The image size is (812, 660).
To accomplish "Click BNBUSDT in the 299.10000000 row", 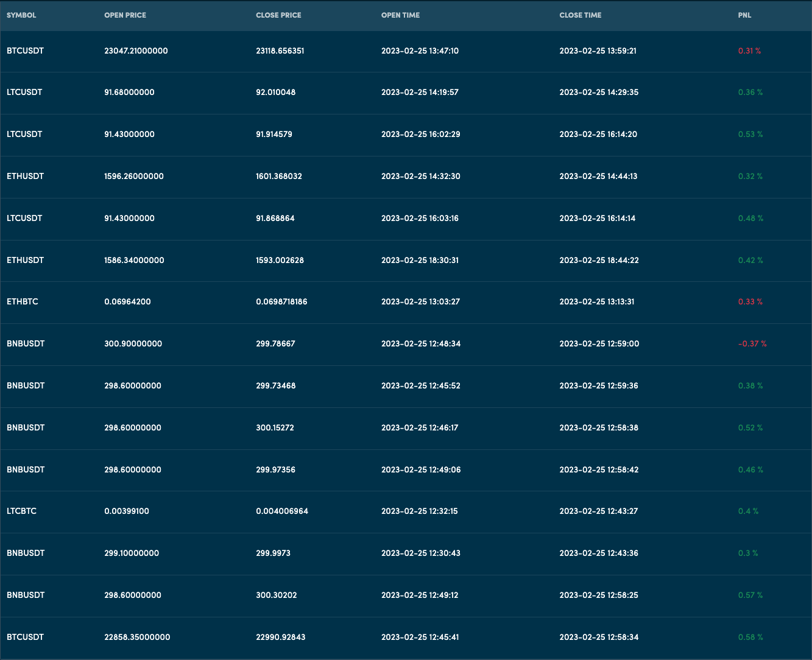I will click(x=26, y=553).
